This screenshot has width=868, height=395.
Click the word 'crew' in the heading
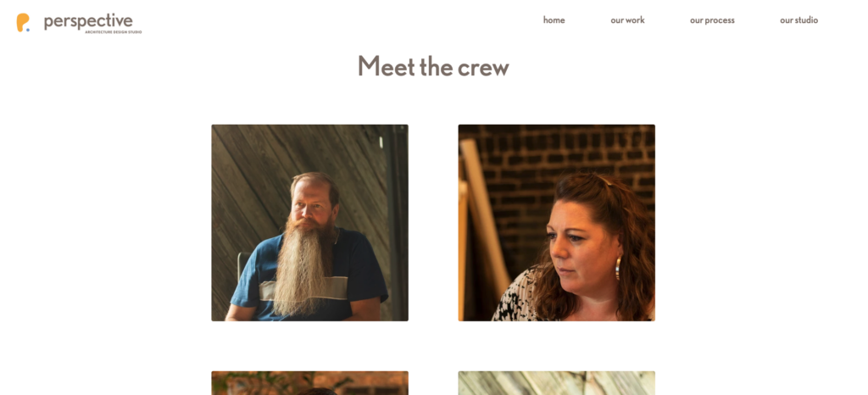(x=484, y=68)
